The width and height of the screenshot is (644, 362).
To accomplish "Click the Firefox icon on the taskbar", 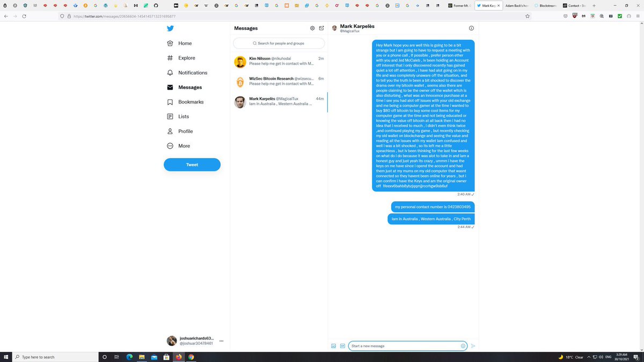I will (x=179, y=357).
